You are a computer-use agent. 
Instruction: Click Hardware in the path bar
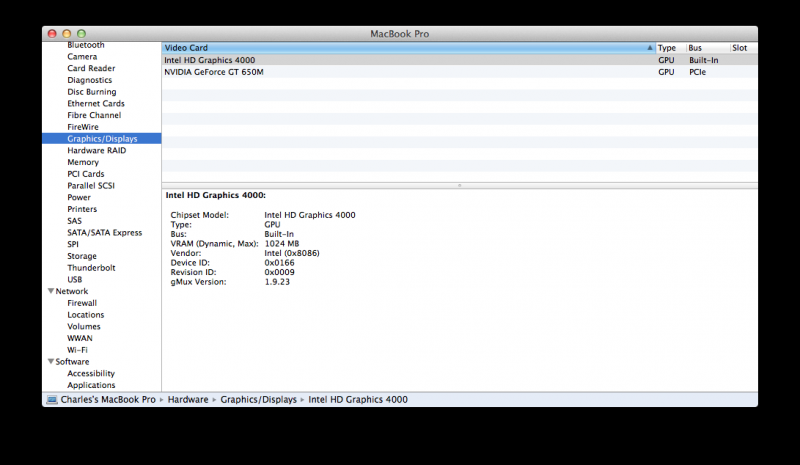point(188,400)
